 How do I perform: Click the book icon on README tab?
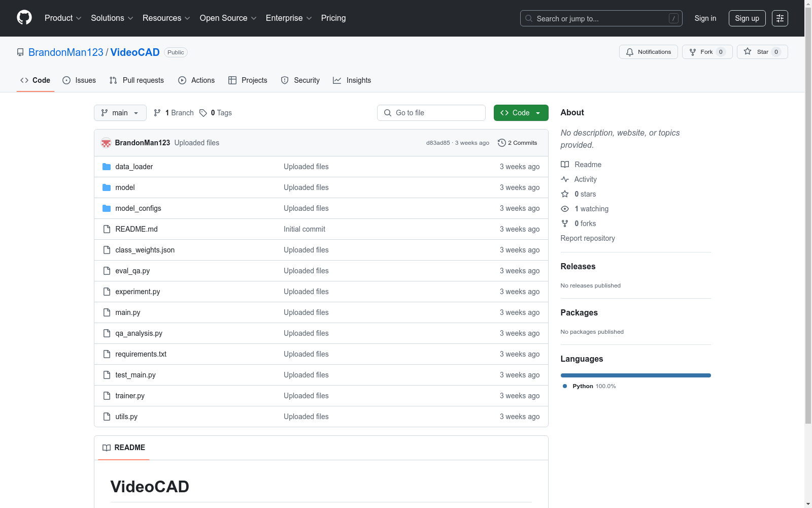coord(107,448)
